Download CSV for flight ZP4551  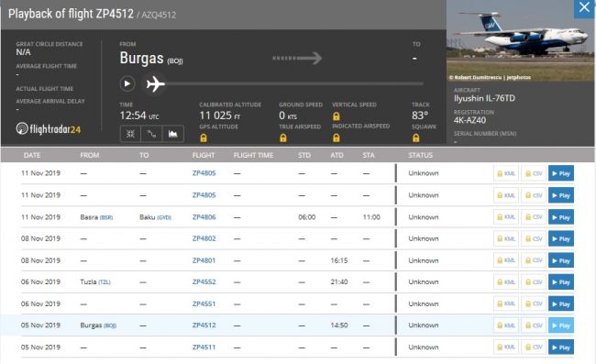(534, 304)
